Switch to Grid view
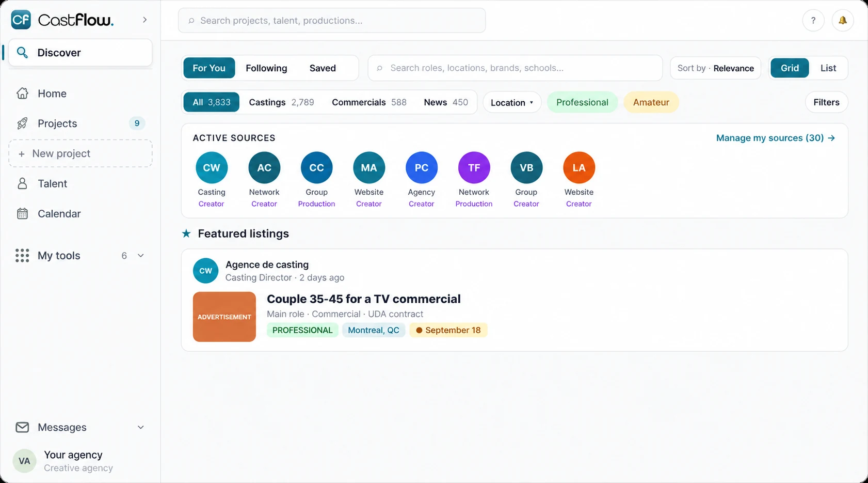This screenshot has height=483, width=868. (790, 68)
